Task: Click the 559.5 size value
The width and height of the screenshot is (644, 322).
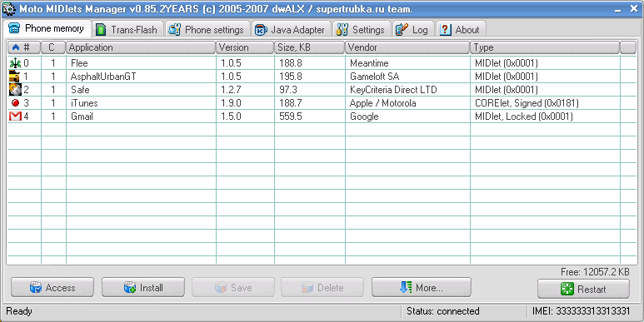Action: click(291, 116)
